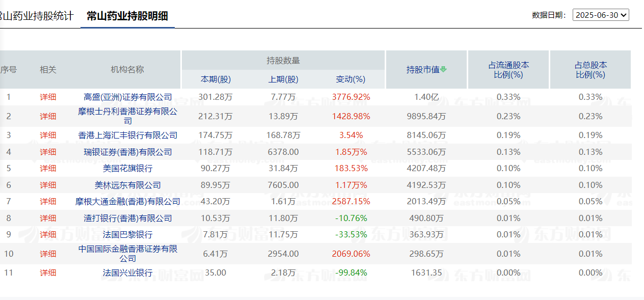Click the 数据日期 label
Image resolution: width=644 pixels, height=300 pixels.
click(549, 15)
